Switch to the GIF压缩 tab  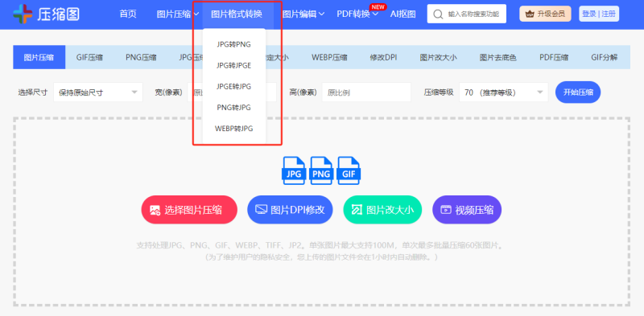(89, 57)
